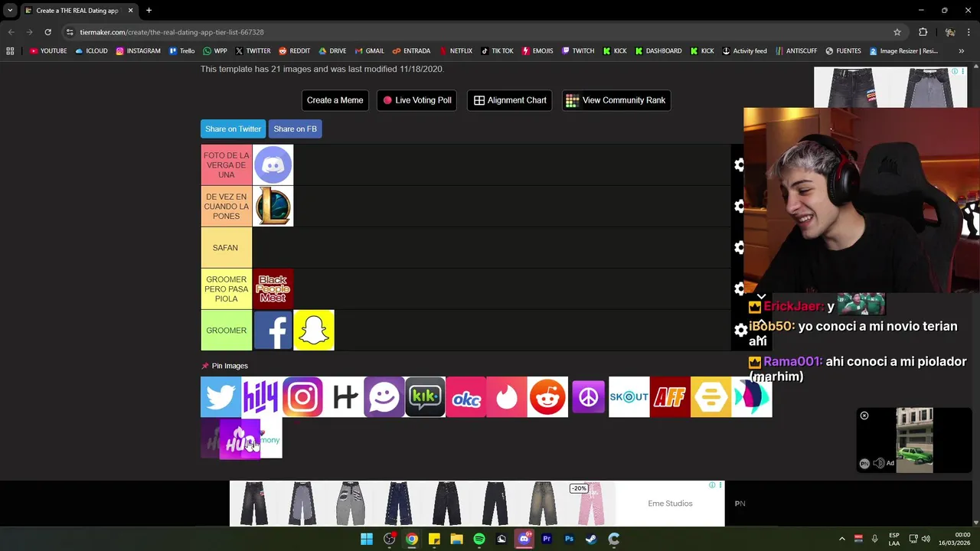This screenshot has height=551, width=980.
Task: Close the small video ad overlay
Action: 864,416
